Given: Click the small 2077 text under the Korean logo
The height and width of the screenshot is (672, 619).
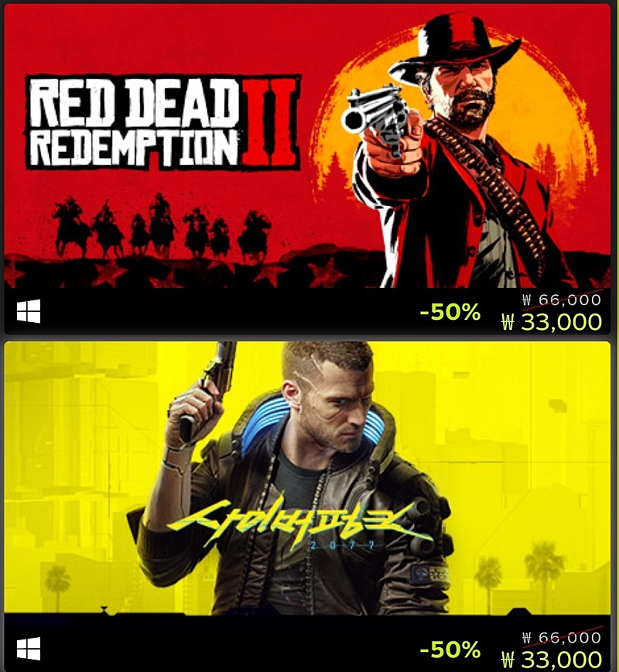Looking at the screenshot, I should [x=341, y=545].
